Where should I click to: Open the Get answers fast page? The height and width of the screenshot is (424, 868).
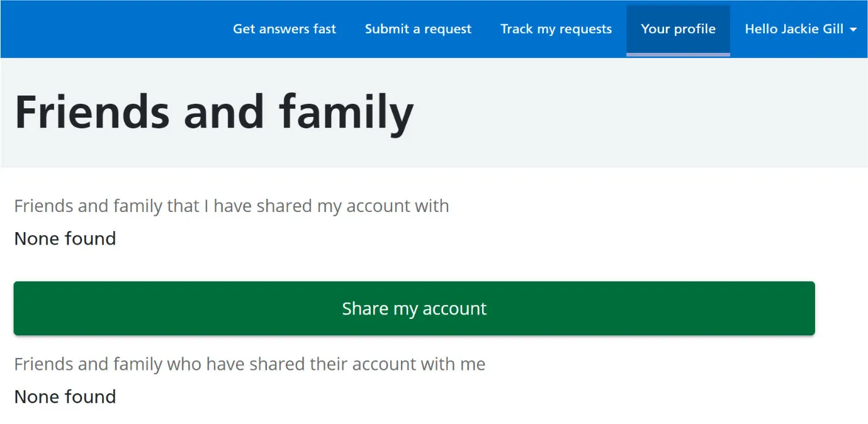pyautogui.click(x=285, y=29)
